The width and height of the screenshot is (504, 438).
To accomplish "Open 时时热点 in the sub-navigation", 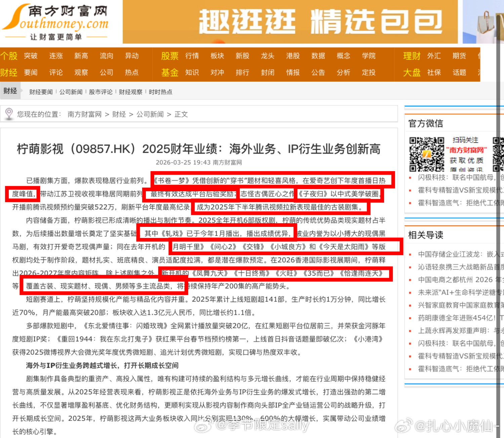I will pyautogui.click(x=160, y=92).
